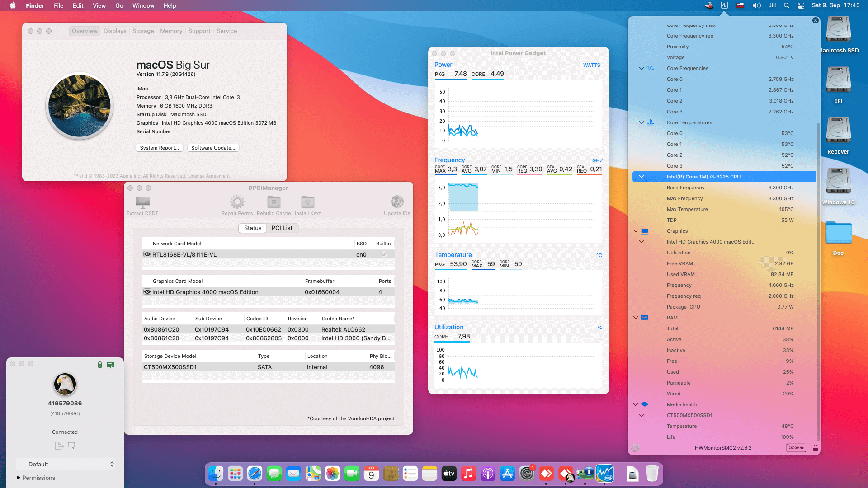Click the System Report... button
This screenshot has height=488, width=868.
[159, 148]
